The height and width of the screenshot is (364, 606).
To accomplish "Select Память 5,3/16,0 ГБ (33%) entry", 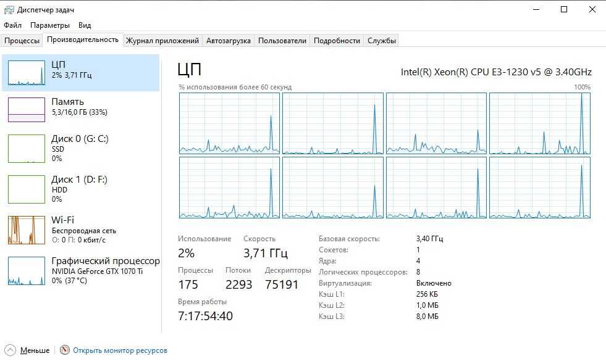I will (x=79, y=107).
